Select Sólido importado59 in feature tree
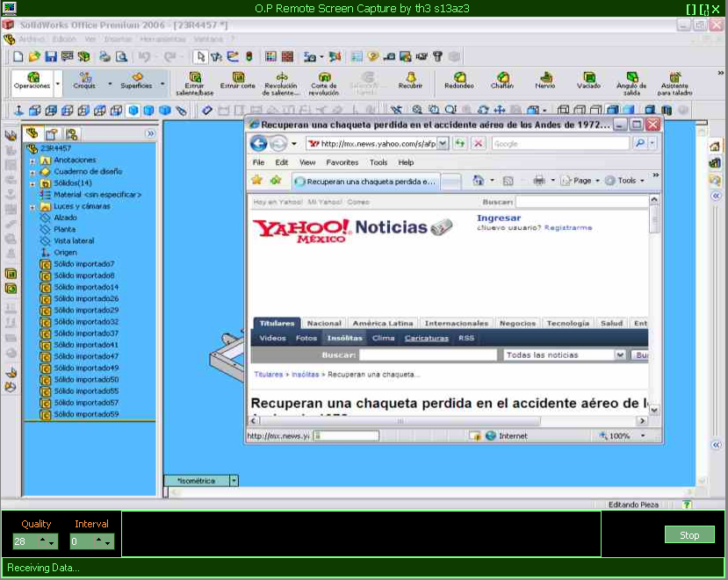This screenshot has width=728, height=580. pyautogui.click(x=86, y=414)
